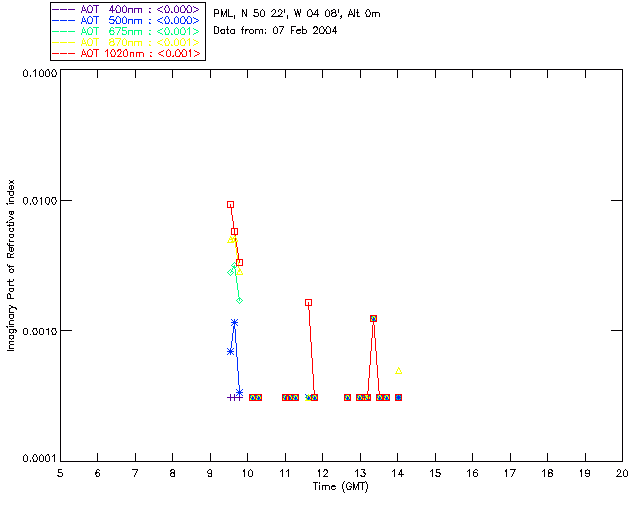
Task: Click the AOT 1020nm legend entry
Action: pos(127,53)
